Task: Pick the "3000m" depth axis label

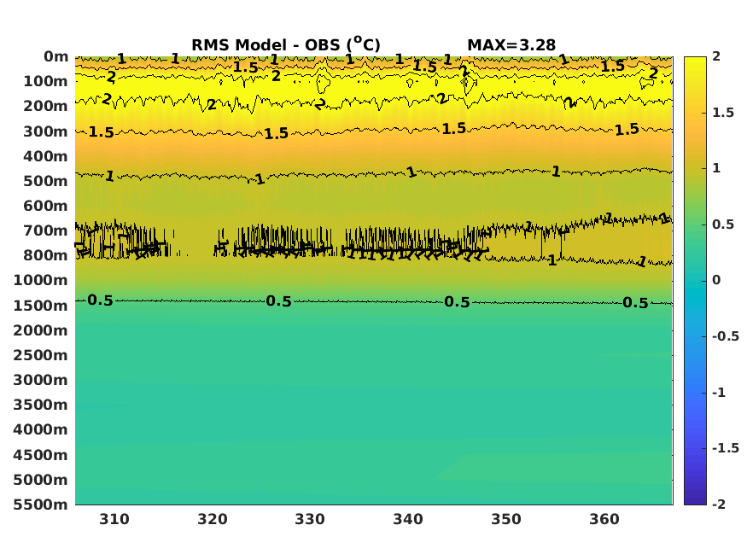Action: pyautogui.click(x=40, y=380)
